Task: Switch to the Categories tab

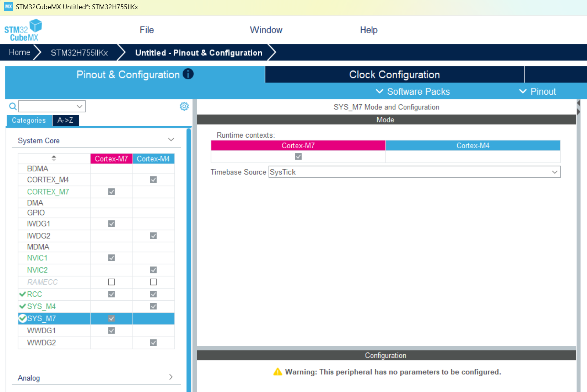Action: tap(29, 120)
